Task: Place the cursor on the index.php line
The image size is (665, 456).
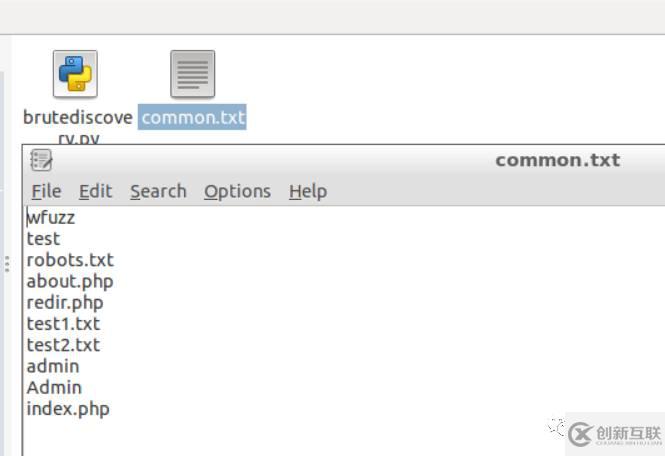Action: click(x=68, y=410)
